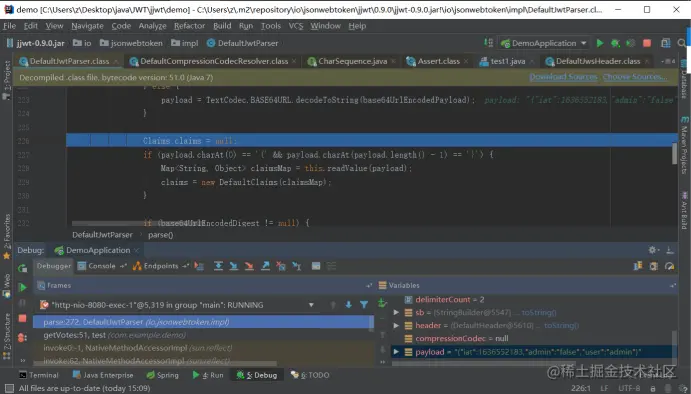Click the read-only lock icon in status bar

[x=653, y=388]
